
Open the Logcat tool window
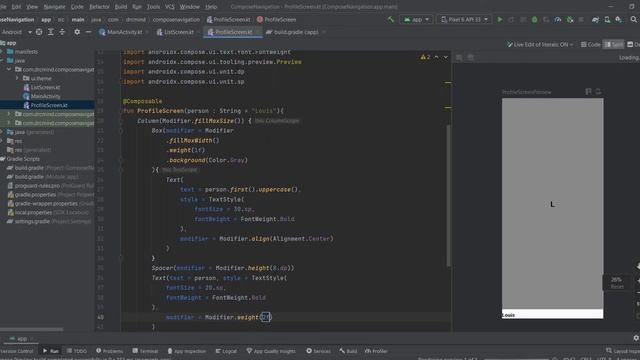[x=226, y=351]
